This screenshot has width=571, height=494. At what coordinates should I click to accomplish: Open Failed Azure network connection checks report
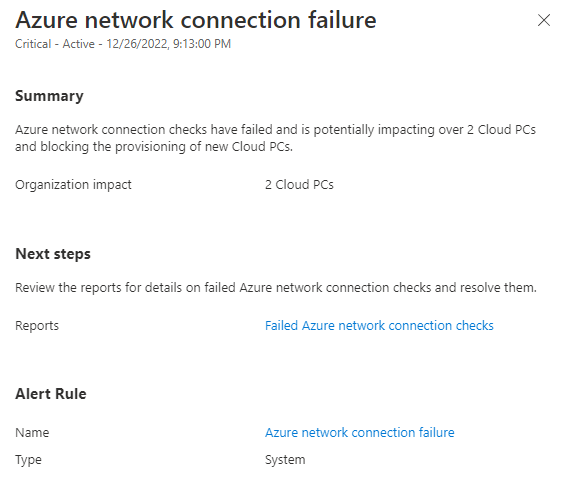coord(379,325)
